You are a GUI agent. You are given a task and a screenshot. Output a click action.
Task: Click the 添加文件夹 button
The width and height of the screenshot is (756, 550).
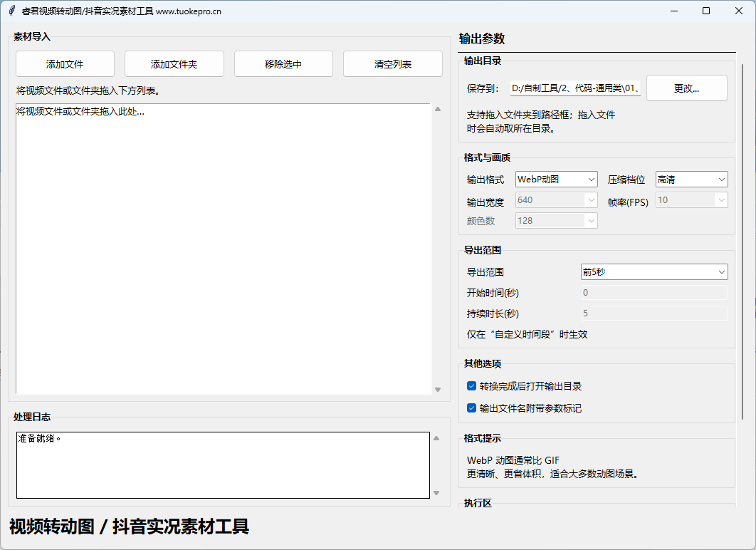[x=174, y=64]
